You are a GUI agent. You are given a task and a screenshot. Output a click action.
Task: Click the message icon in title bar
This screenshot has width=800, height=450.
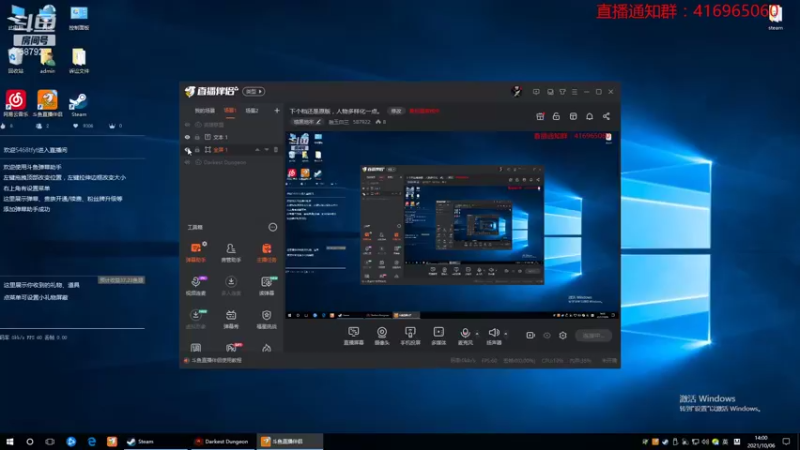pyautogui.click(x=536, y=92)
